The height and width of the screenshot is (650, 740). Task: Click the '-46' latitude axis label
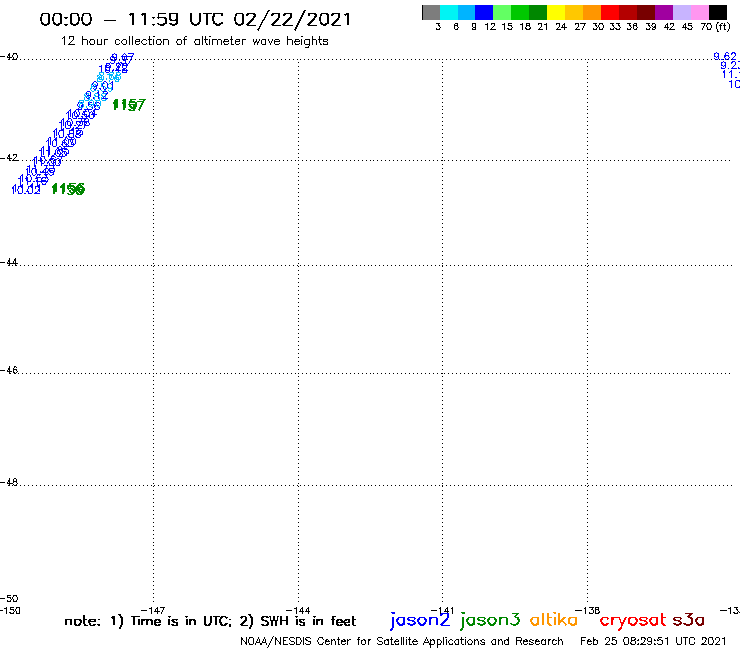click(x=9, y=370)
